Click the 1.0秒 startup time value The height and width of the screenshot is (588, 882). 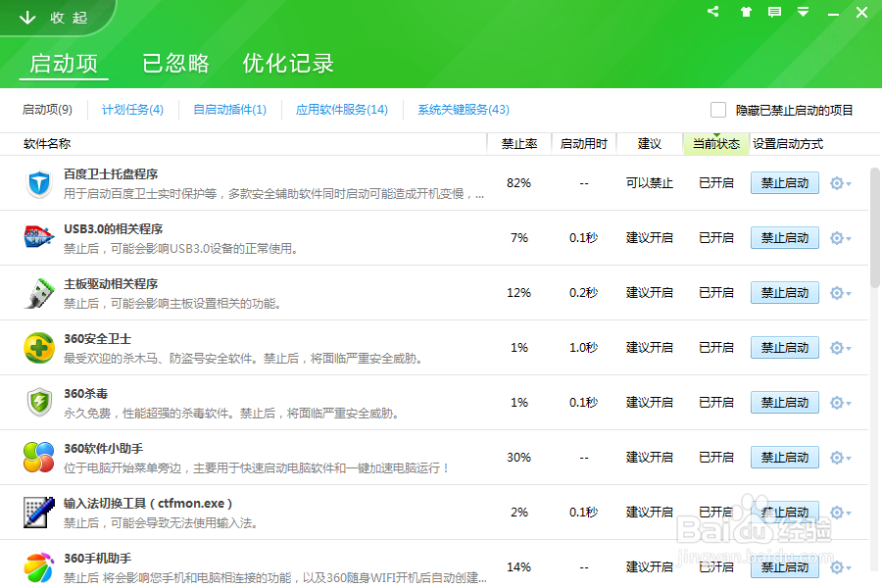click(583, 348)
